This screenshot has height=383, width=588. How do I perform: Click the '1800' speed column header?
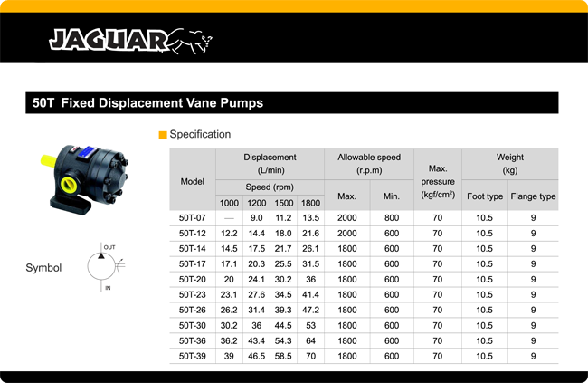click(311, 203)
